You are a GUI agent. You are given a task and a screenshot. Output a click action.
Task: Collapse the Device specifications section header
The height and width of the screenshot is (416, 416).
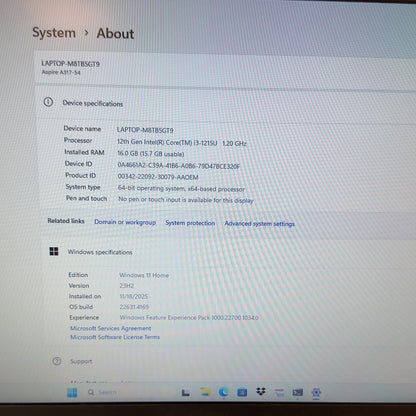click(225, 103)
